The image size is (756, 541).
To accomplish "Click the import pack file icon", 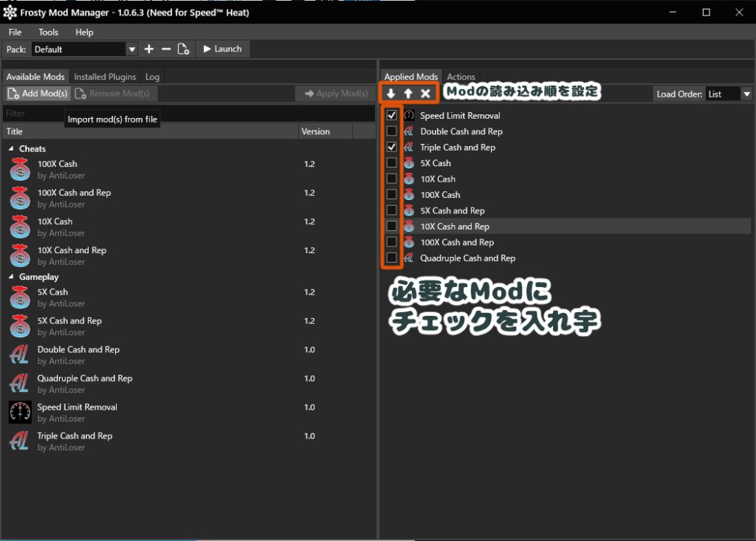I will click(x=183, y=49).
